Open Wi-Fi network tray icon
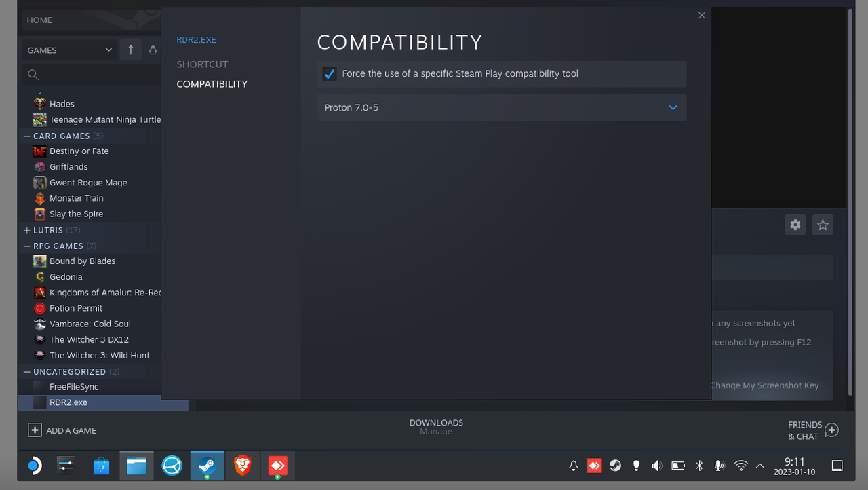This screenshot has width=868, height=490. point(741,466)
